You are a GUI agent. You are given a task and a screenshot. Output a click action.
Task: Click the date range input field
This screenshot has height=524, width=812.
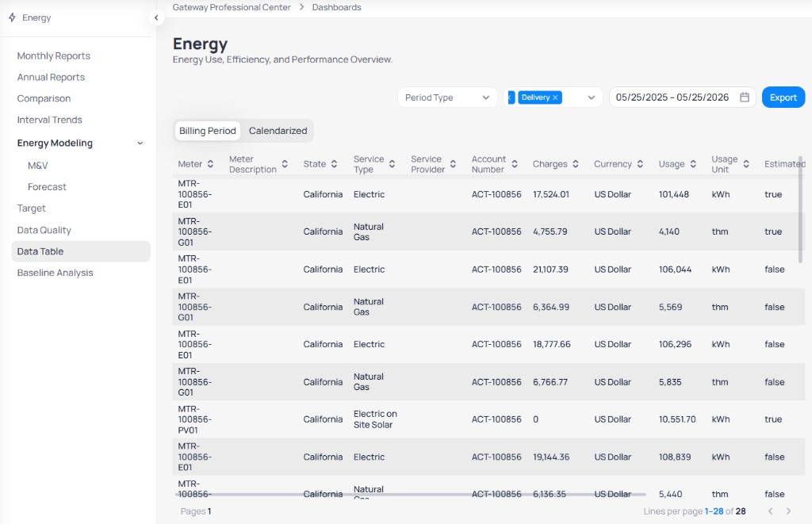(683, 98)
